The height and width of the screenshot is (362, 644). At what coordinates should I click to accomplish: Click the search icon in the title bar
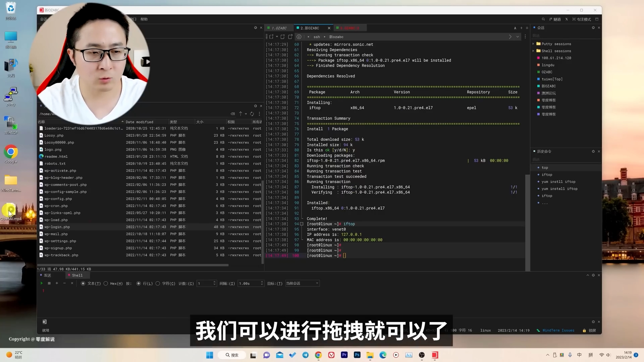[543, 19]
